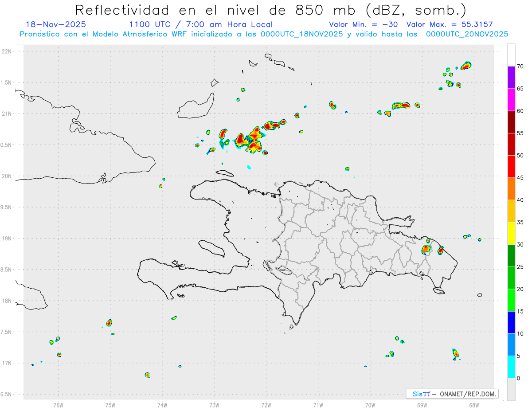
Task: Click Gonâve Island outline in the Haitian gulf
Action: coord(211,248)
